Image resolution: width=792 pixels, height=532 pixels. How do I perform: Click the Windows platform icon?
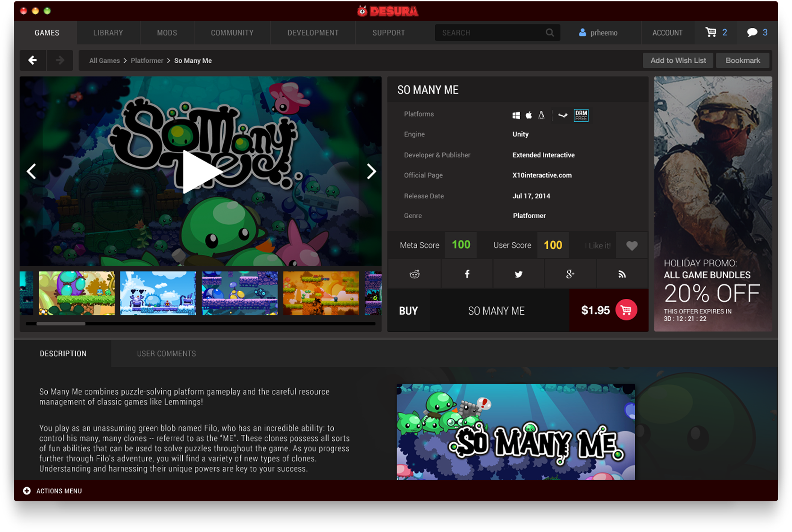[516, 115]
